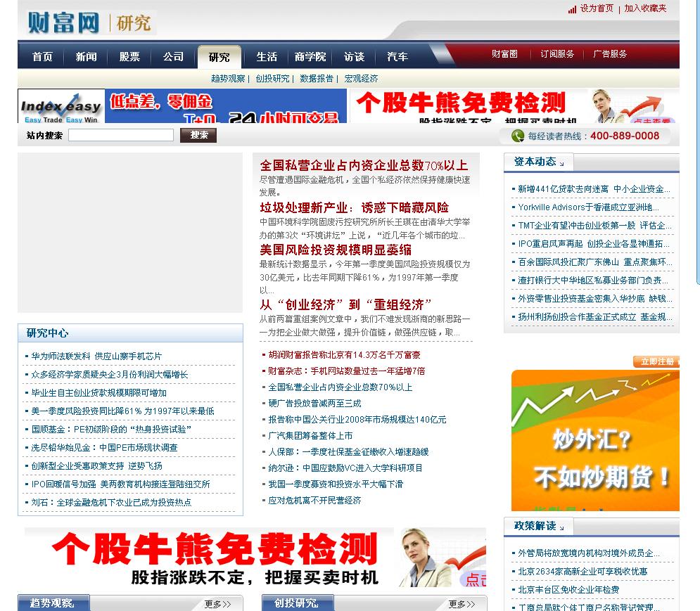Image resolution: width=700 pixels, height=611 pixels.
Task: Open the 公司 navigation tab
Action: 173,57
